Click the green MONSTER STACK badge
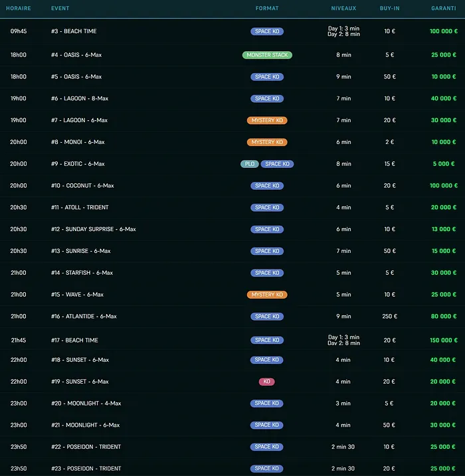This screenshot has height=476, width=465. pos(267,55)
